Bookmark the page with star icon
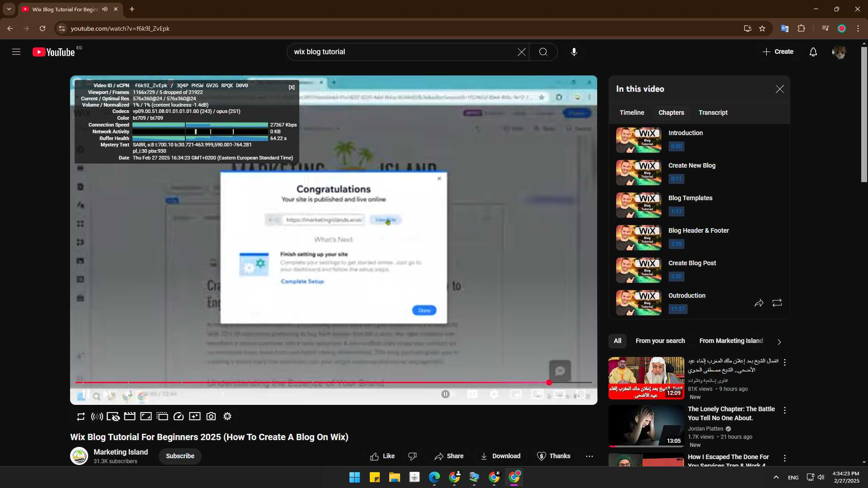 [x=762, y=28]
